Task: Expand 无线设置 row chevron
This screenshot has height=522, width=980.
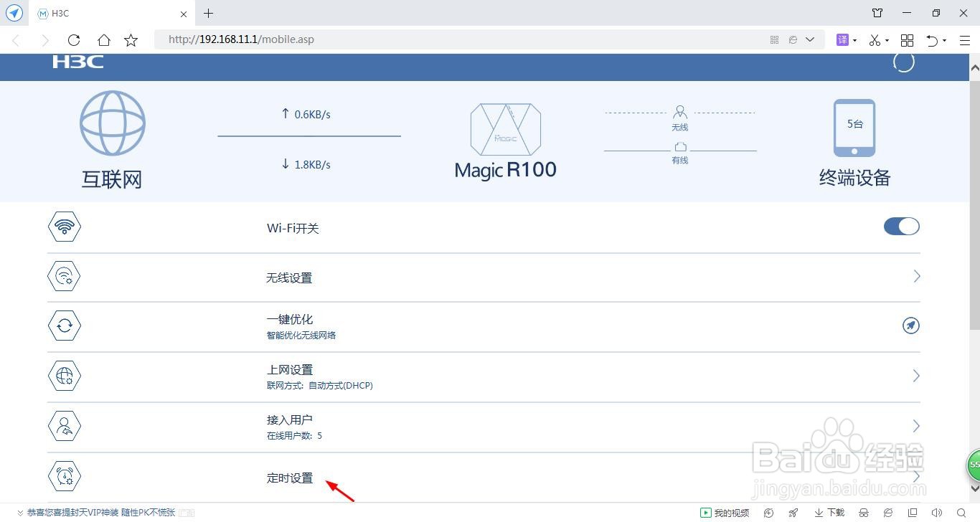Action: (x=916, y=276)
